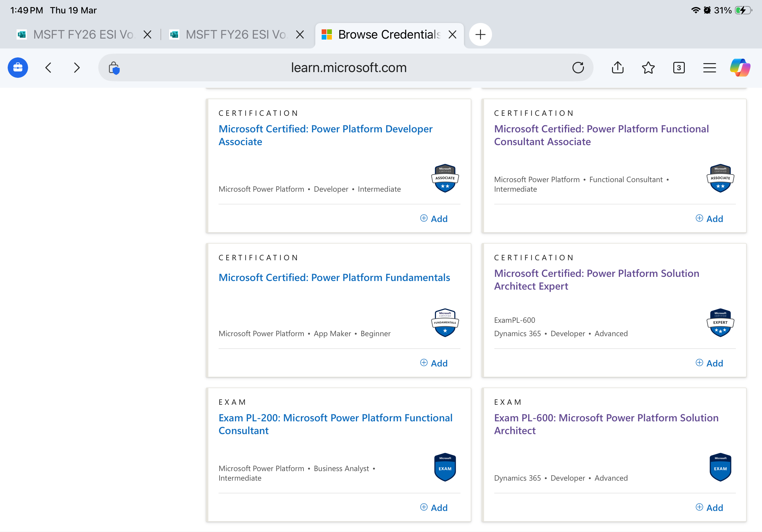
Task: Tap the Copilot icon in the toolbar
Action: [740, 68]
